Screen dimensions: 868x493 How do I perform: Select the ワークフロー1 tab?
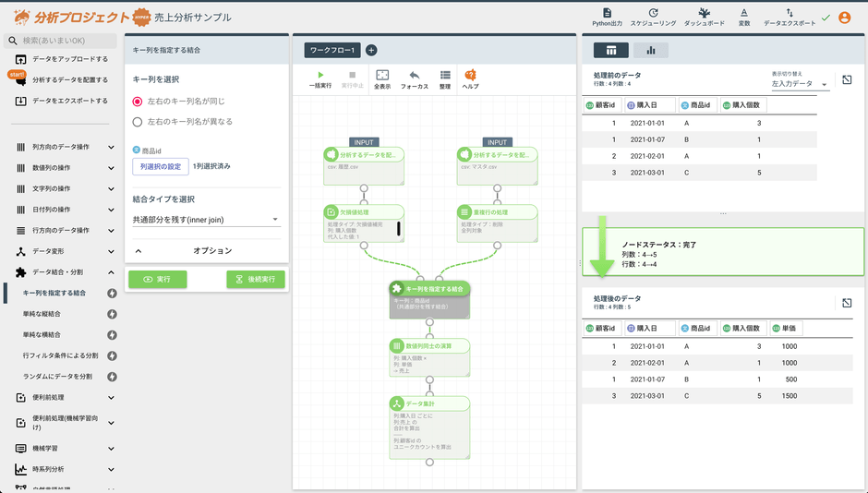332,50
